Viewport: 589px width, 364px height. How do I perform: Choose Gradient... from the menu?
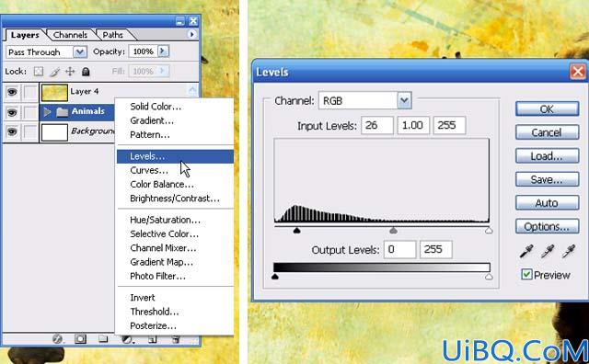click(x=175, y=120)
